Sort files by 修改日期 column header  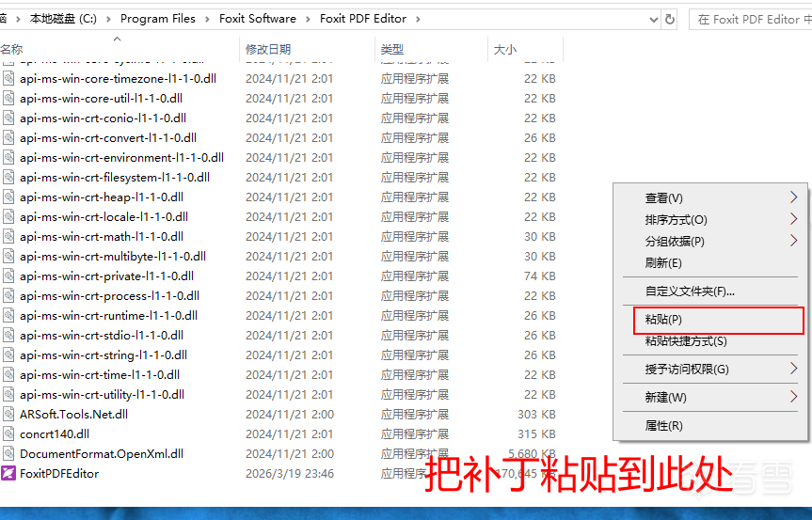click(x=268, y=50)
